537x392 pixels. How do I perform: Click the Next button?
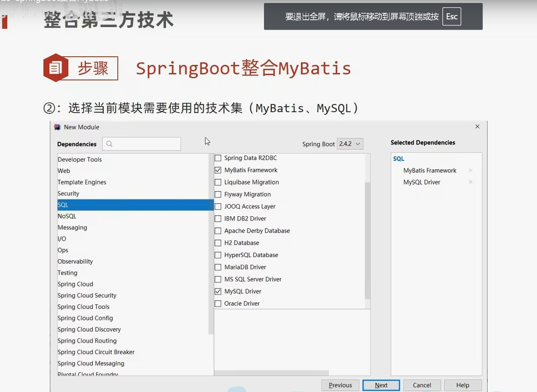click(x=381, y=385)
